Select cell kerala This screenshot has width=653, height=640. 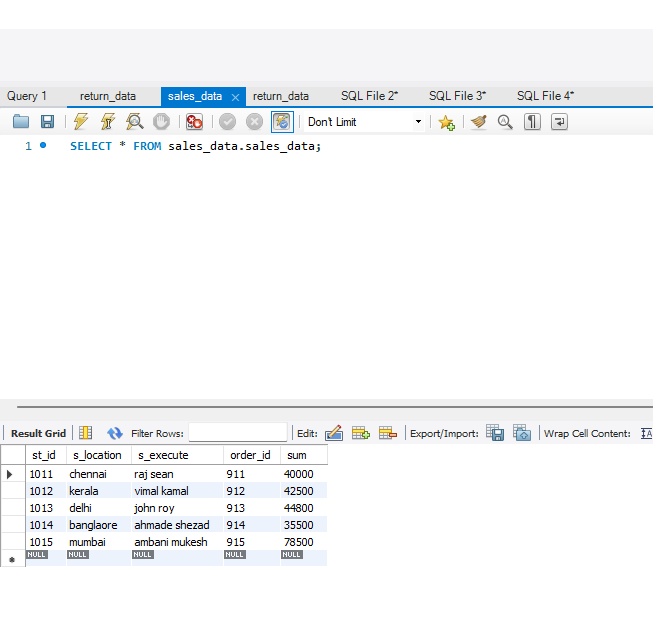(99, 491)
